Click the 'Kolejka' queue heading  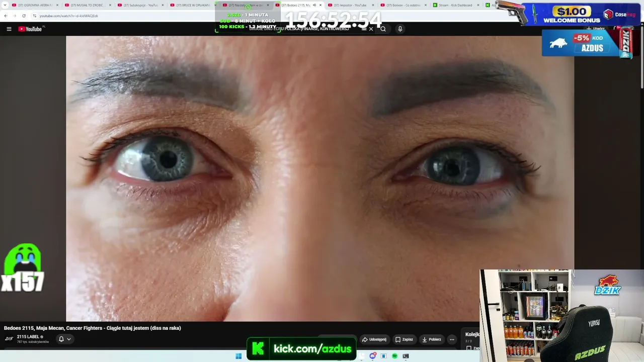[472, 334]
